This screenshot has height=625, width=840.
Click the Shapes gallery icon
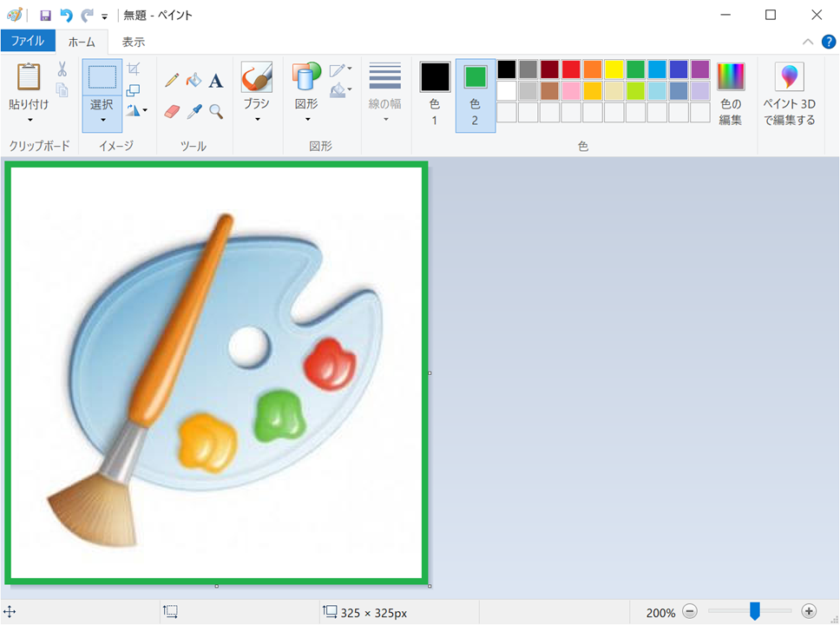306,76
